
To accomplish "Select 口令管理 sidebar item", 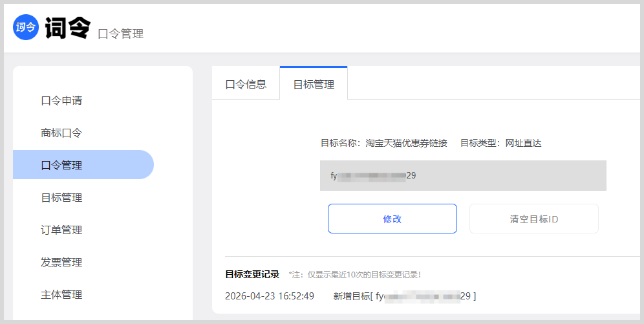I will [x=83, y=165].
